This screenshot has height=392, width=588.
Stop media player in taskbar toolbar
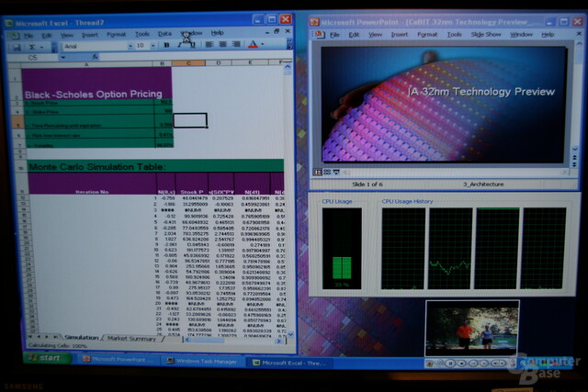(x=462, y=364)
